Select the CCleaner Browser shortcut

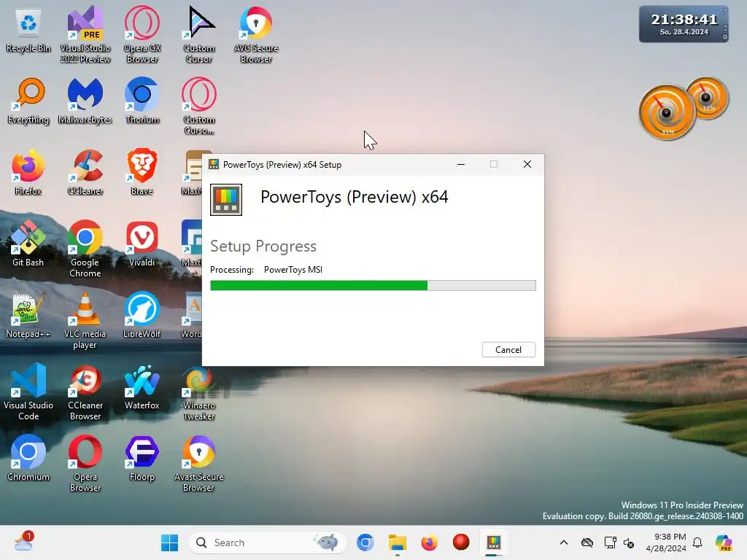click(85, 392)
